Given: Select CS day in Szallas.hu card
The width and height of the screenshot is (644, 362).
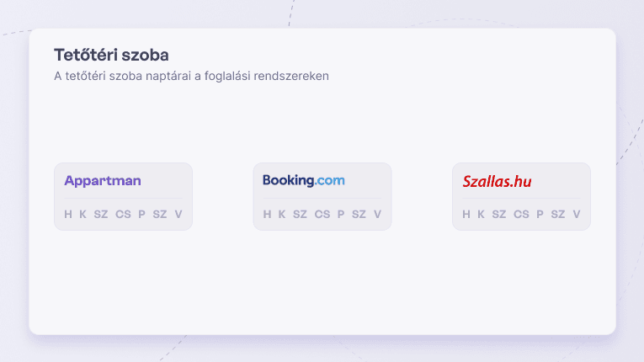Looking at the screenshot, I should (x=521, y=215).
